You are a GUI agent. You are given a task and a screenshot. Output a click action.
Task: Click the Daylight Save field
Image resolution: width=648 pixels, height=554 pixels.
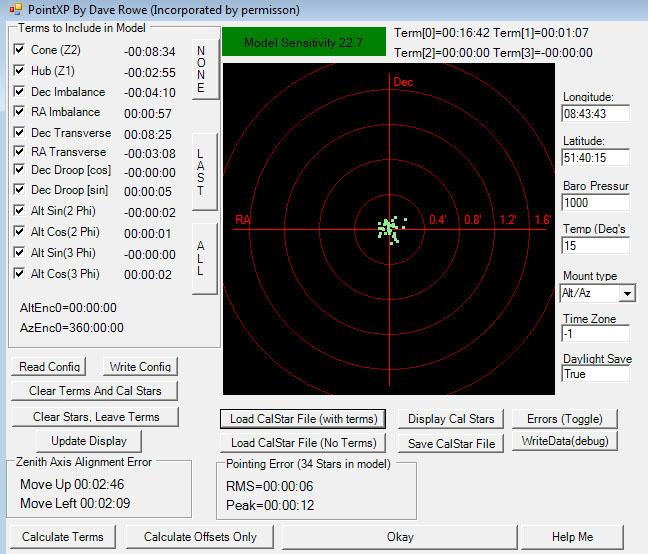[x=596, y=374]
